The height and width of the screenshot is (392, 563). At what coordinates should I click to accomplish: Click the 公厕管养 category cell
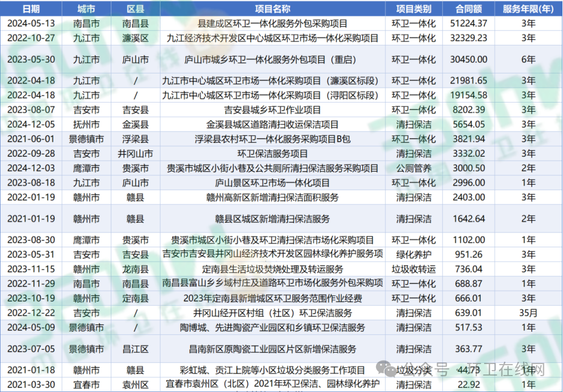tap(414, 168)
